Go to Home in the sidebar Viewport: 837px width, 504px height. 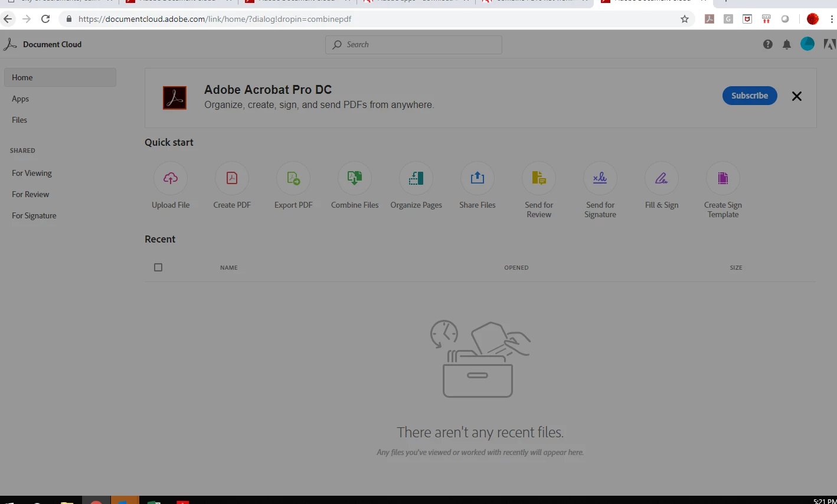pyautogui.click(x=60, y=77)
